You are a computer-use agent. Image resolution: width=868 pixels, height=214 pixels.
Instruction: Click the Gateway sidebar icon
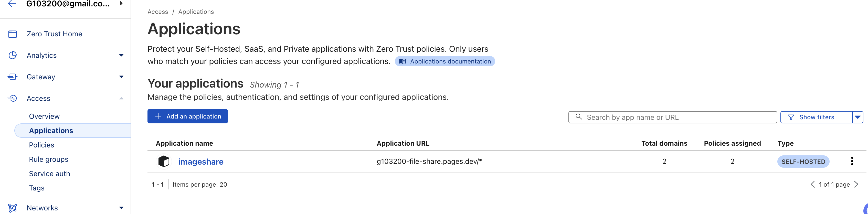[x=13, y=77]
